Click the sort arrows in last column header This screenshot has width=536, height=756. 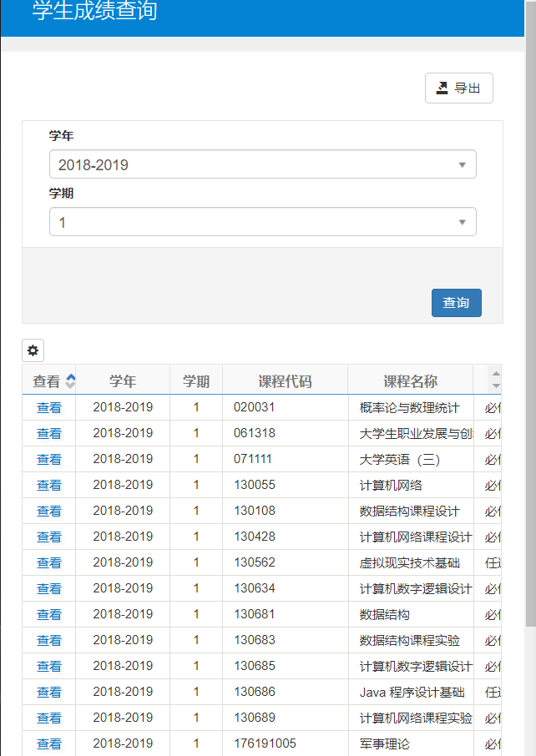tap(496, 380)
